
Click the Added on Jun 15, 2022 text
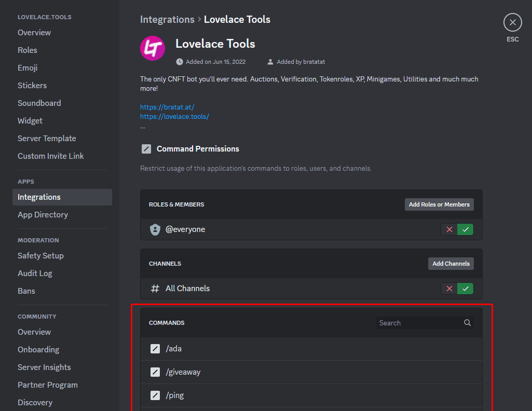pos(216,62)
